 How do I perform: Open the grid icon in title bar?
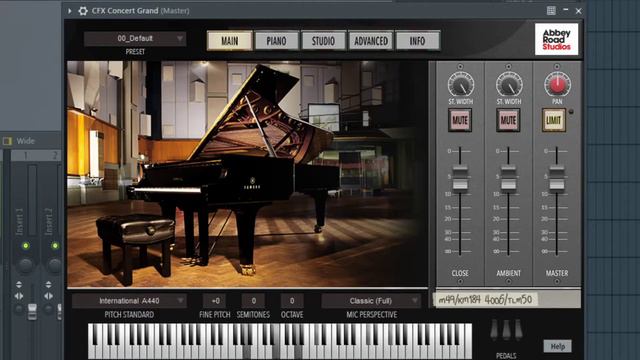[551, 11]
